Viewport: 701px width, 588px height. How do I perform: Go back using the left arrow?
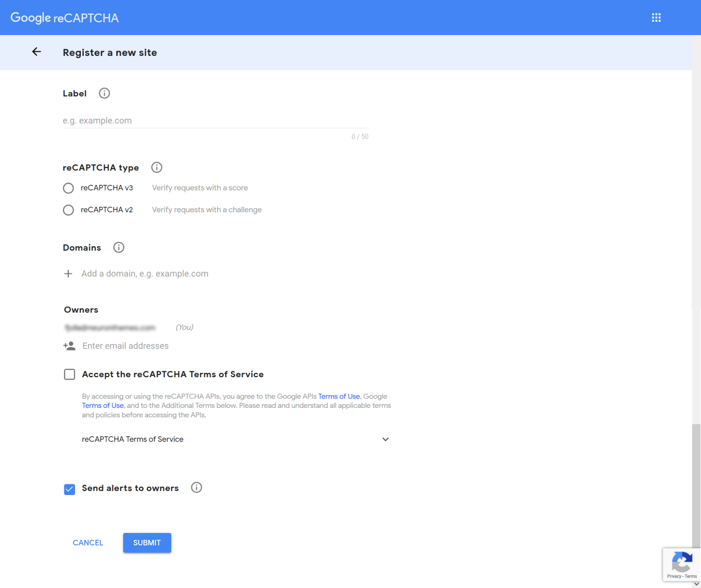(x=37, y=52)
